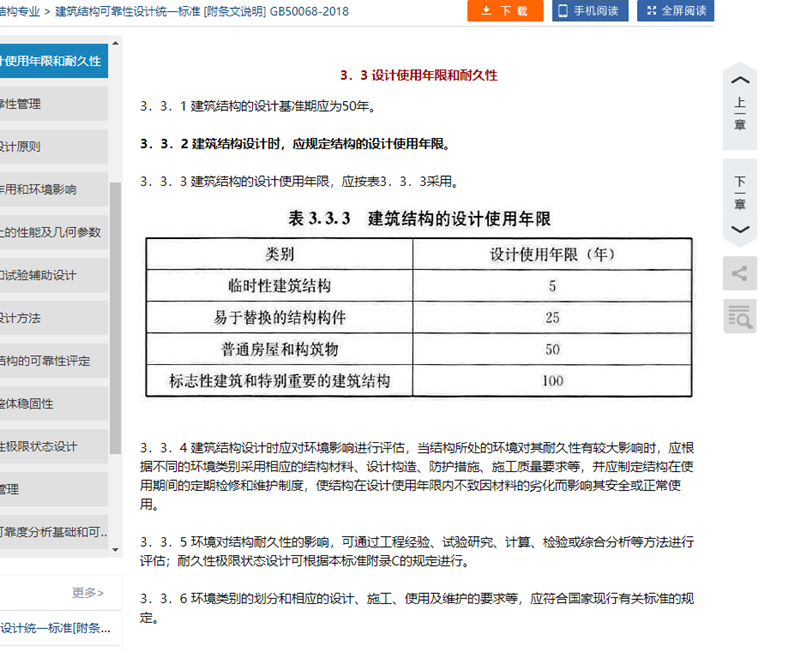The width and height of the screenshot is (800, 651).
Task: Select sidebar item 使用年限和耐久性
Action: 54,61
